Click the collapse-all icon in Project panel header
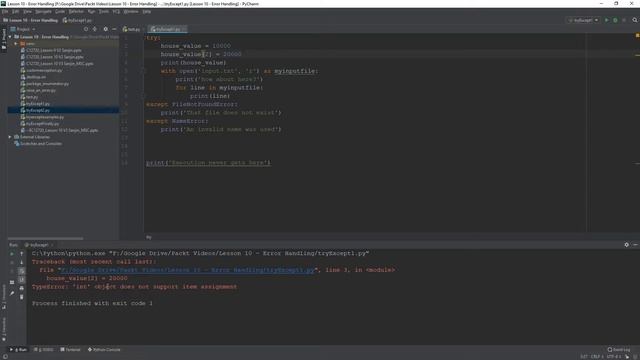Viewport: 640px width, 360px height. coord(95,29)
